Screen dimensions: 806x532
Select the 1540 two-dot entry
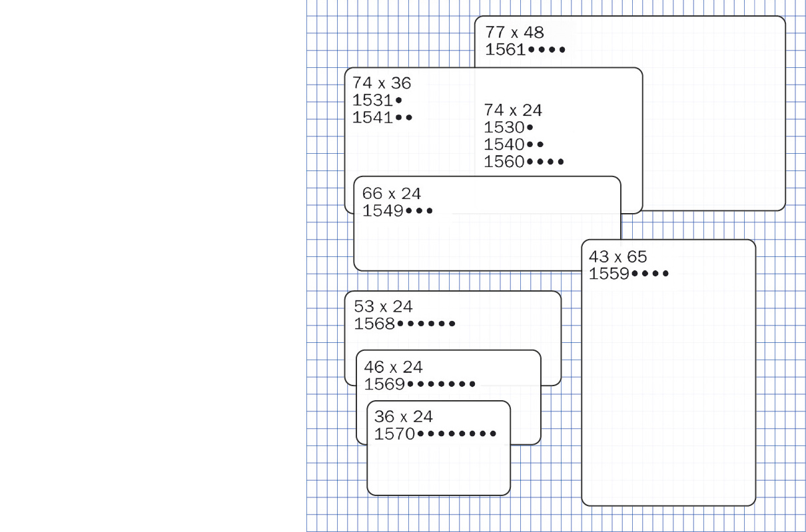(x=514, y=144)
